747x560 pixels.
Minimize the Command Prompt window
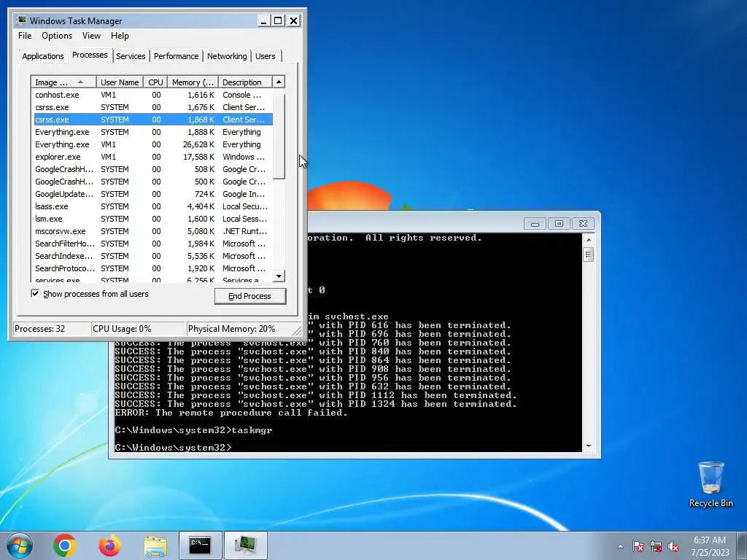[535, 224]
